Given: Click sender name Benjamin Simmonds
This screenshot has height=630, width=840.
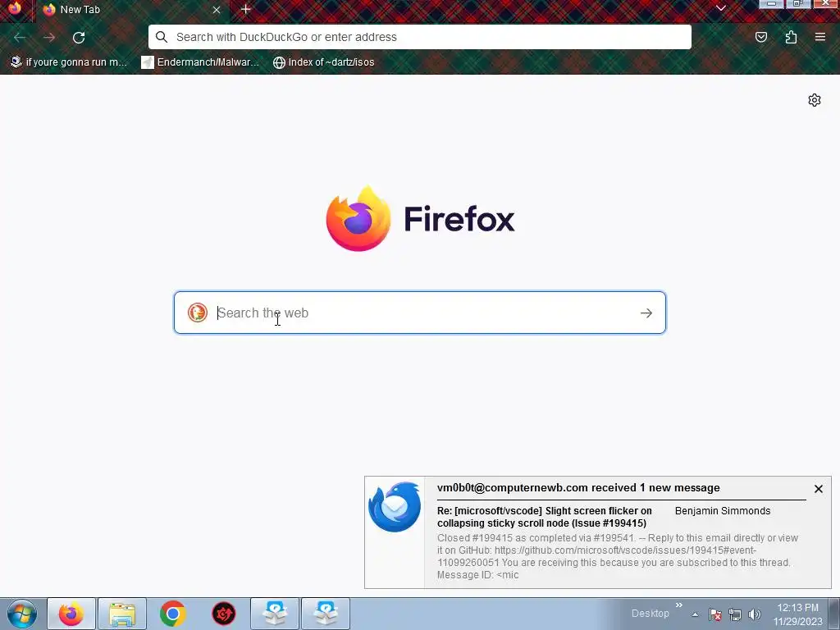Looking at the screenshot, I should click(x=722, y=510).
